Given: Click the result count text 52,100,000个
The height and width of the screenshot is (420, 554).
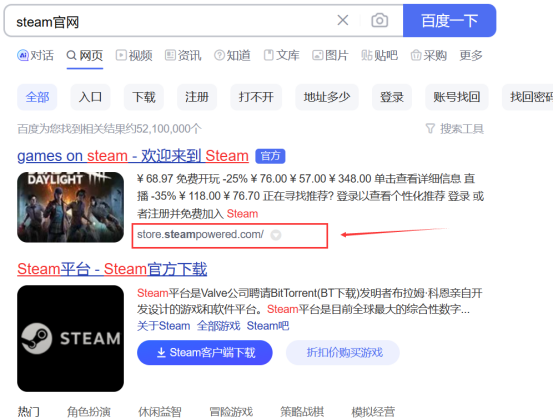Looking at the screenshot, I should tap(169, 129).
